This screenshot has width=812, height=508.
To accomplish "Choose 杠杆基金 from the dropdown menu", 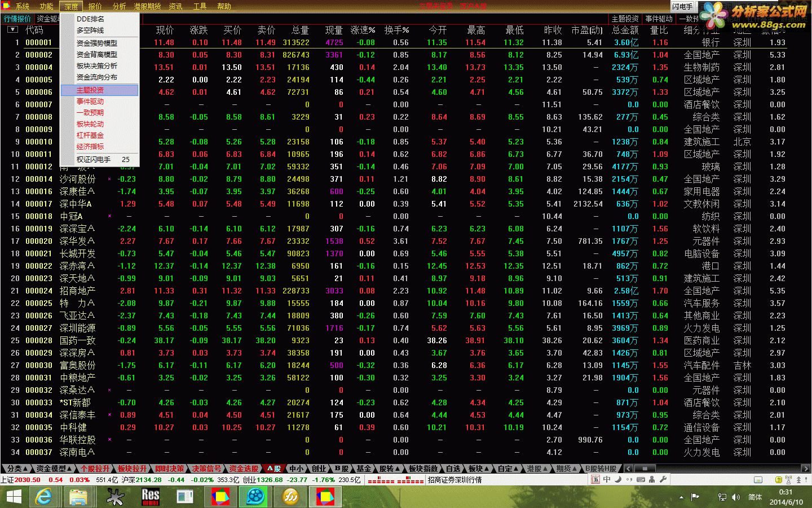I will pyautogui.click(x=99, y=135).
